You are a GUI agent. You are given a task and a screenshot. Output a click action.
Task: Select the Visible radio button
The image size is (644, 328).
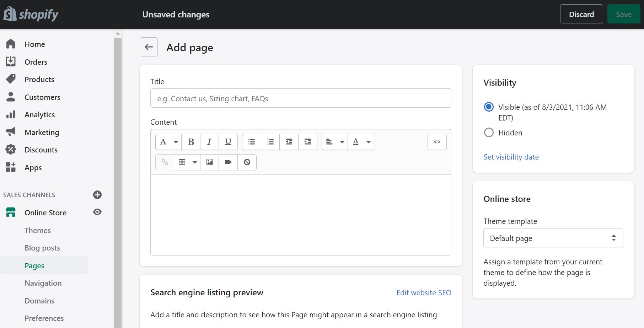click(489, 107)
